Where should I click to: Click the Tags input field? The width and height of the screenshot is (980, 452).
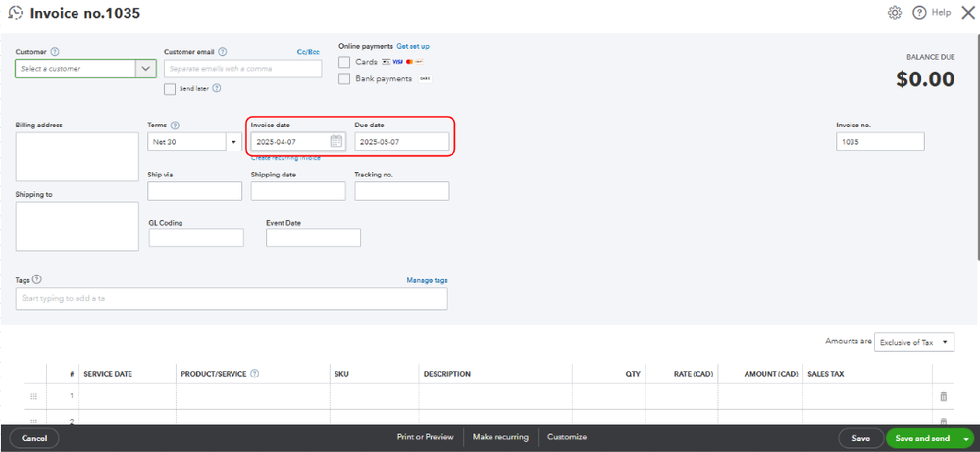pos(232,298)
